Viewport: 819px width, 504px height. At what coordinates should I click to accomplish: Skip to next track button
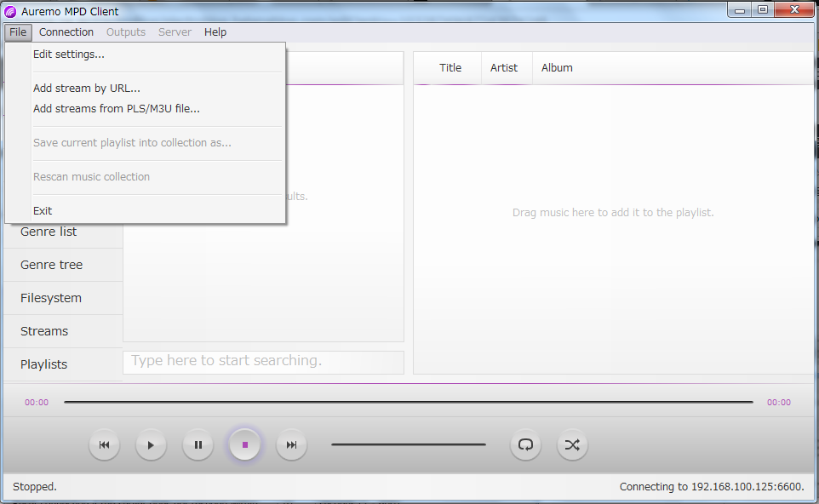291,445
